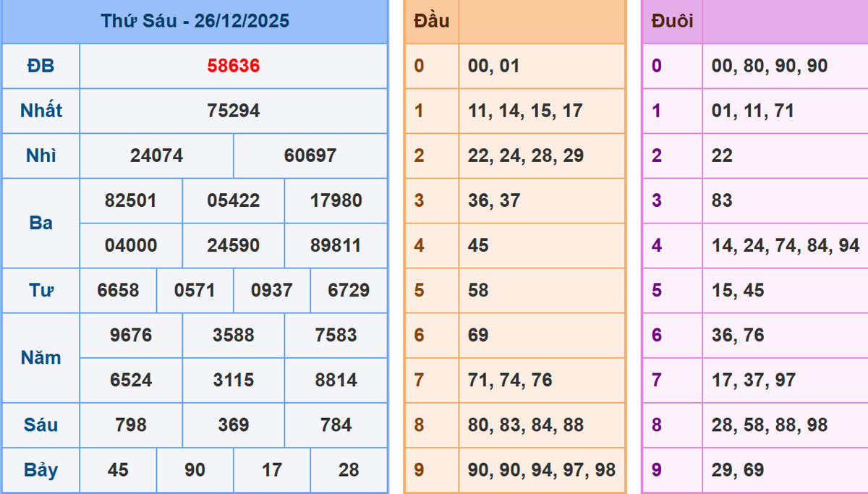Click fifth prize number 3588
This screenshot has width=868, height=494.
[x=232, y=335]
